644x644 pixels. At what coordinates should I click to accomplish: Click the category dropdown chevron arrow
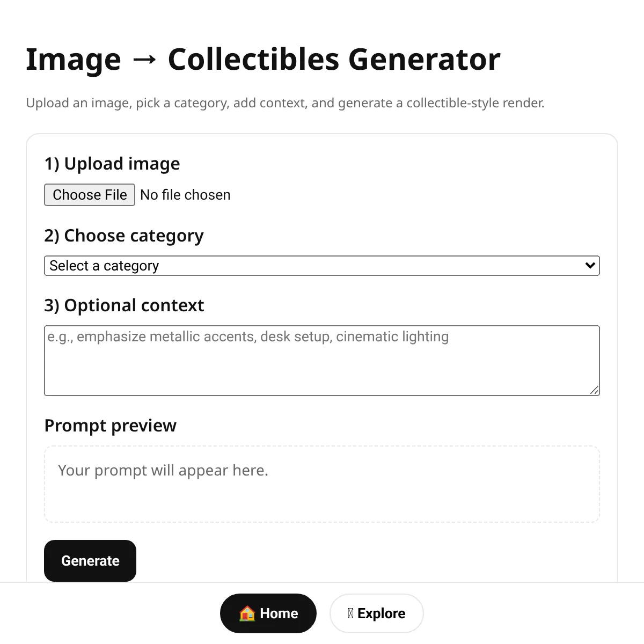(x=590, y=265)
